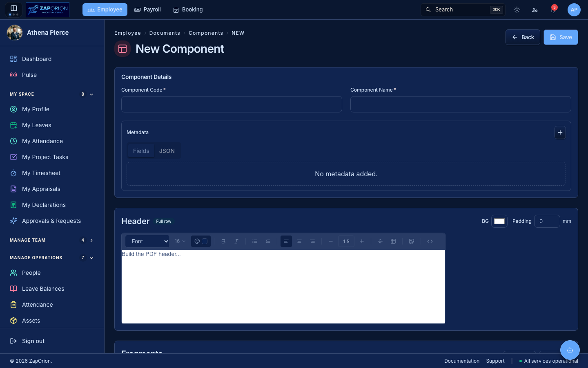Go to Documents breadcrumb
This screenshot has height=368, width=588.
pos(165,33)
